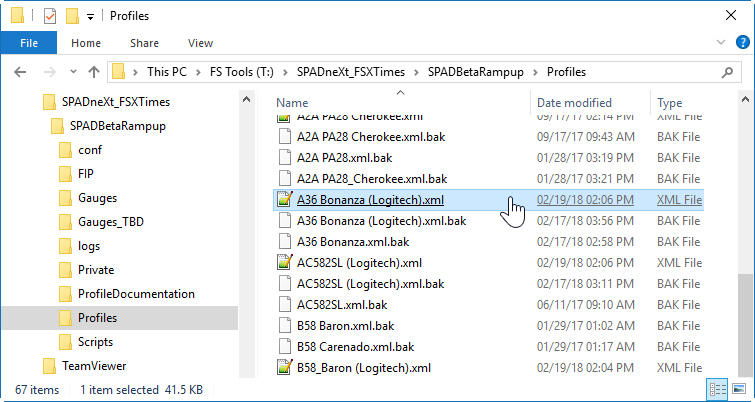Navigate back with the Back arrow
755x402 pixels.
point(22,72)
